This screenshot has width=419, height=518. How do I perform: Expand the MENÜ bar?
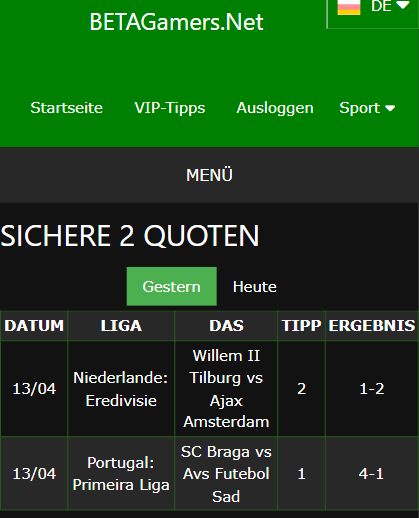point(209,175)
